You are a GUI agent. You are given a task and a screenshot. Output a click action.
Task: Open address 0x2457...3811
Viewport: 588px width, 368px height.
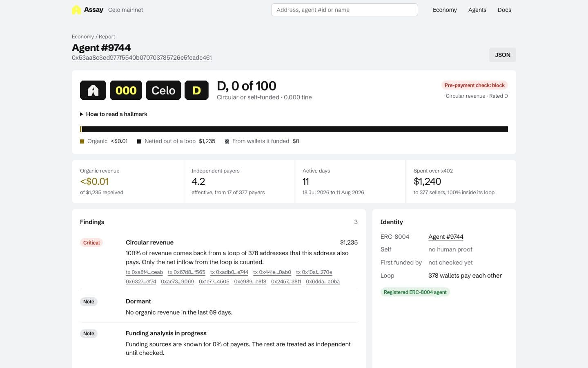[x=286, y=282]
